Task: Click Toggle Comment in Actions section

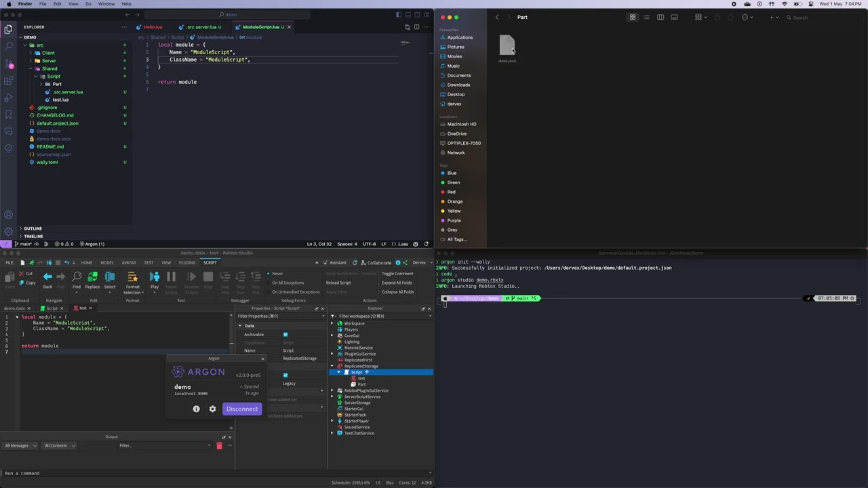Action: point(397,274)
